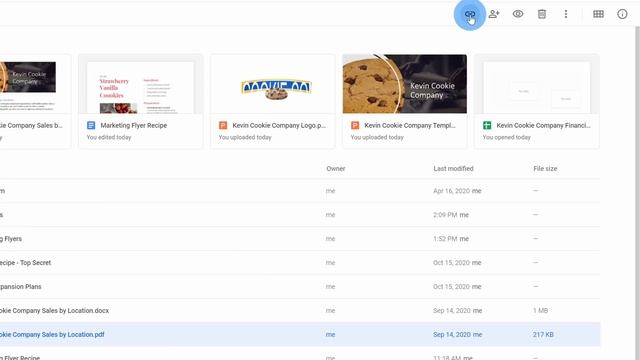This screenshot has width=640, height=360.
Task: Select Kevin Cookie Company Templ... file name
Action: [x=410, y=125]
